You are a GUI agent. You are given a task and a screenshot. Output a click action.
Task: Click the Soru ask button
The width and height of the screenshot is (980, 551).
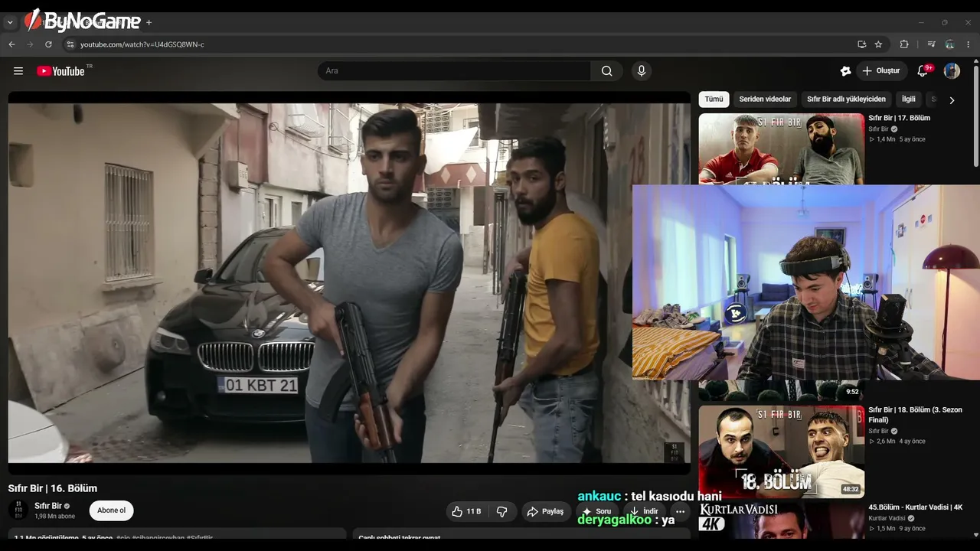pyautogui.click(x=597, y=511)
